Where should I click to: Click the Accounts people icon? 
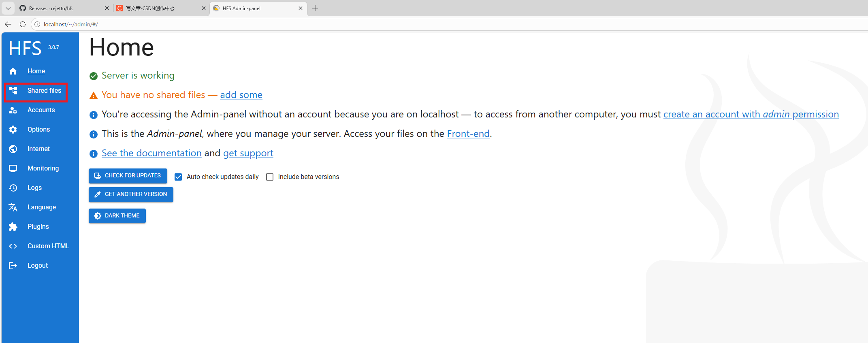pyautogui.click(x=13, y=110)
